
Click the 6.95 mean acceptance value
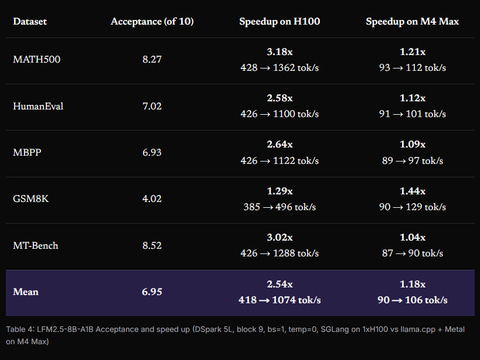[152, 292]
